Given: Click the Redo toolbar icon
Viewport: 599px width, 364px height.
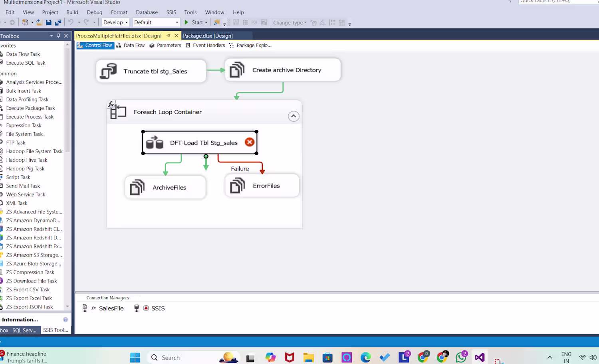Looking at the screenshot, I should point(86,22).
